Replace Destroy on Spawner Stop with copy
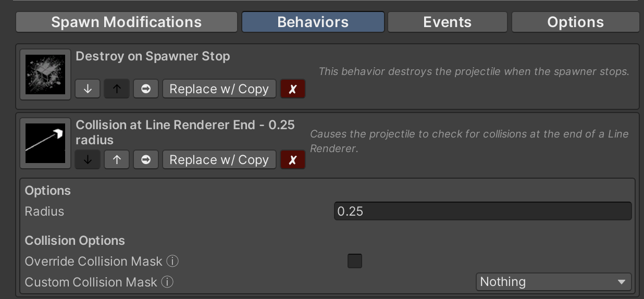 click(x=219, y=89)
